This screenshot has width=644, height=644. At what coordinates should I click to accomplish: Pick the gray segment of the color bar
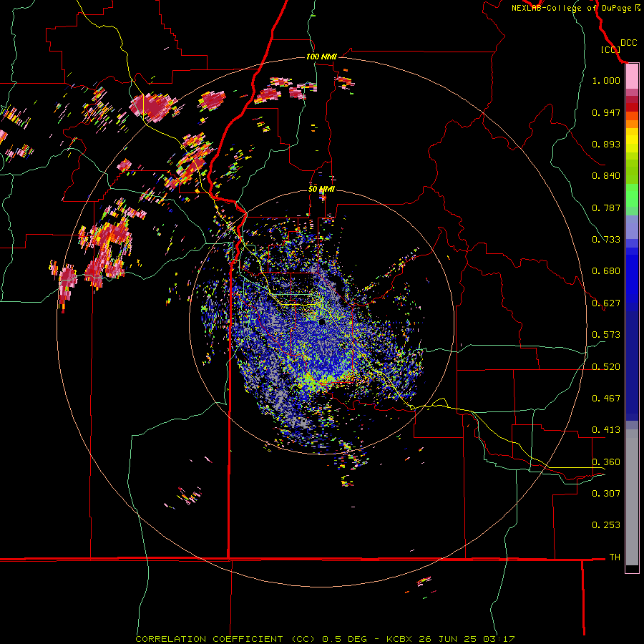(x=632, y=497)
